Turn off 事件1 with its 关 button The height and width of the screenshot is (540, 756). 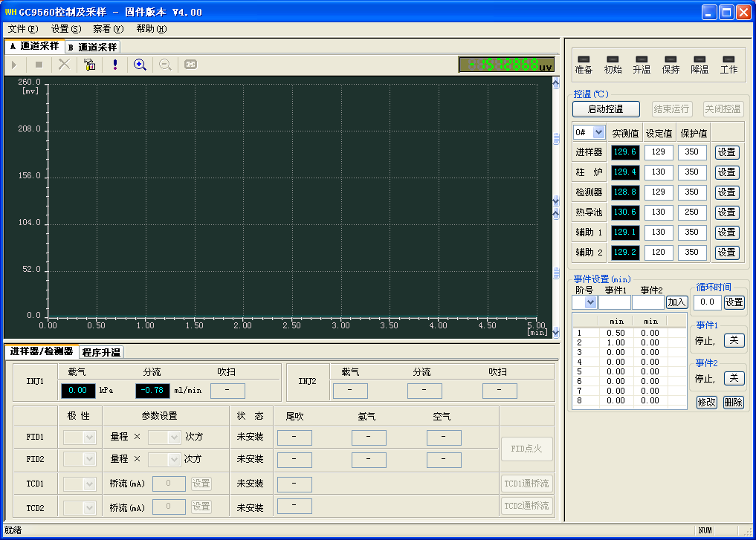734,341
